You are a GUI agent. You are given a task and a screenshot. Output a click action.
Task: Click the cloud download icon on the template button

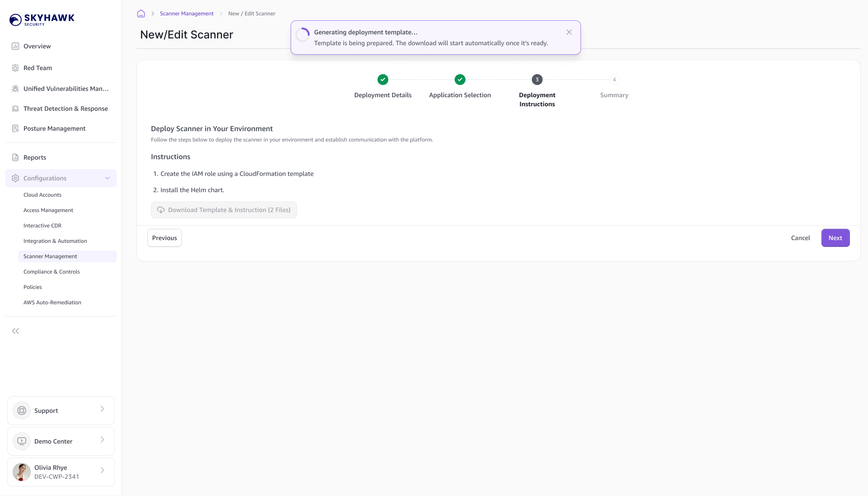pyautogui.click(x=161, y=210)
